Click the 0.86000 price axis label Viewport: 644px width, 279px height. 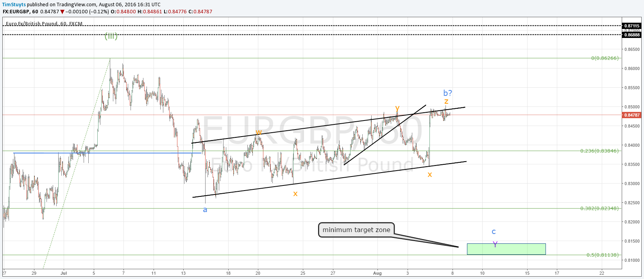[632, 69]
